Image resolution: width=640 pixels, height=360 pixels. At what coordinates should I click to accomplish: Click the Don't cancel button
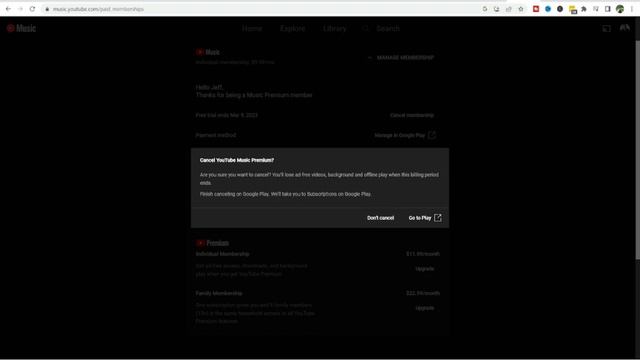point(380,218)
